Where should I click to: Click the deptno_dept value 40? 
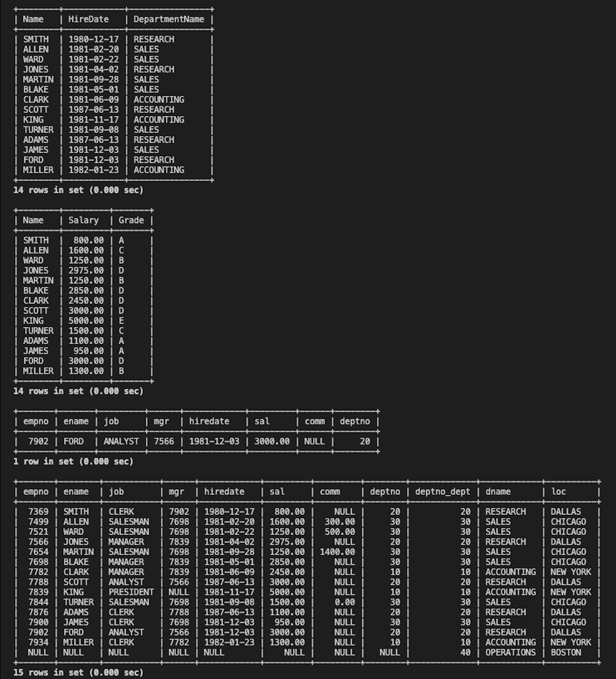coord(465,652)
